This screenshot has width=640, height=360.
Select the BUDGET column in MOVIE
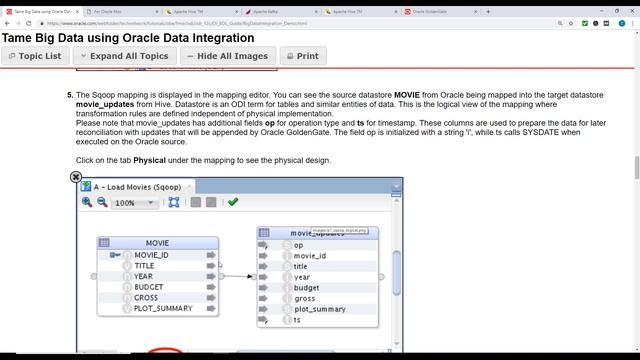click(149, 287)
